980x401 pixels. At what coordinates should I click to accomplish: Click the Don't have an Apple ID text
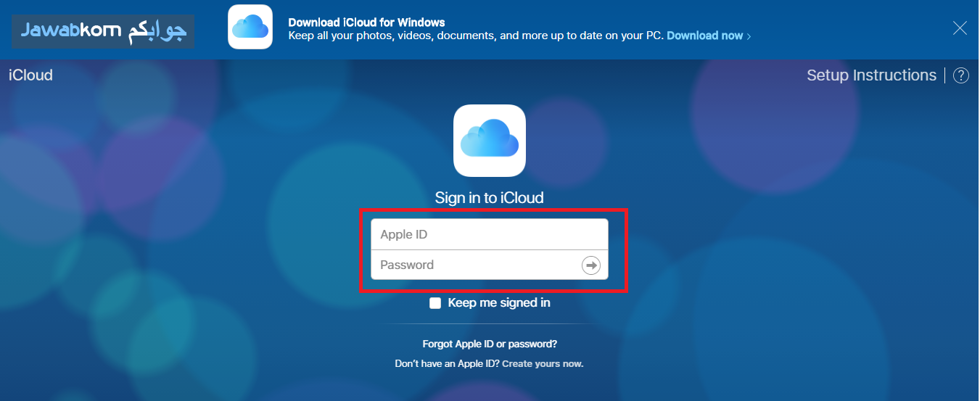pyautogui.click(x=447, y=363)
